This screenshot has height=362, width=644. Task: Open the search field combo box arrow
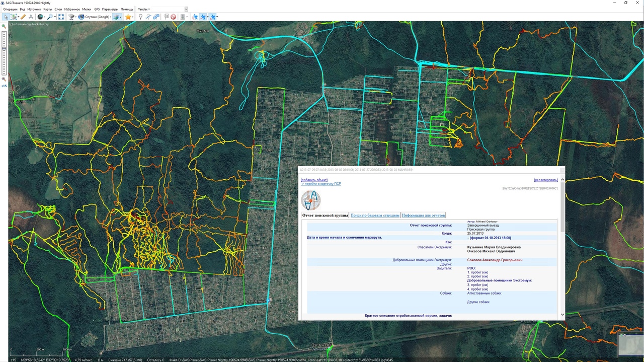point(186,9)
